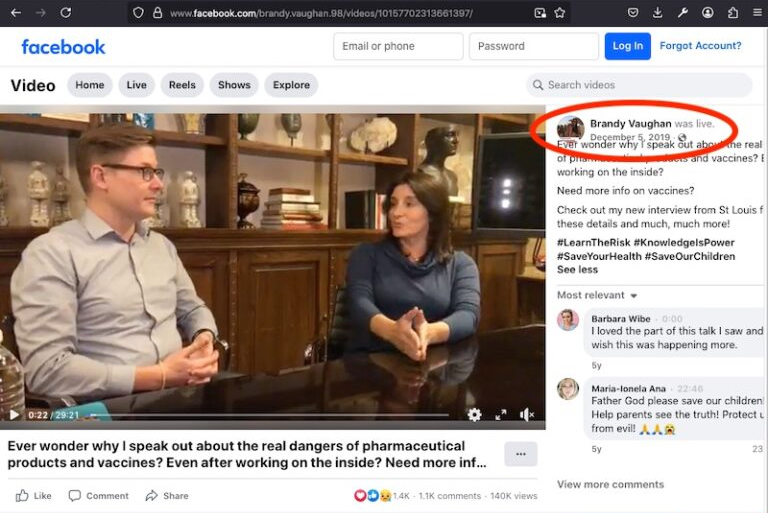Image resolution: width=768 pixels, height=513 pixels.
Task: Bookmark this page with the star icon
Action: [x=560, y=13]
